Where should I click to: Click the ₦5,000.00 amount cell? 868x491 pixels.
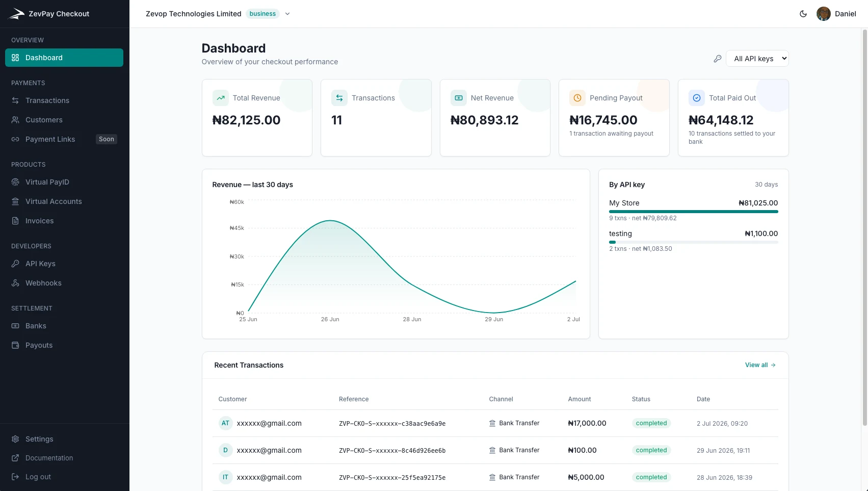tap(586, 477)
